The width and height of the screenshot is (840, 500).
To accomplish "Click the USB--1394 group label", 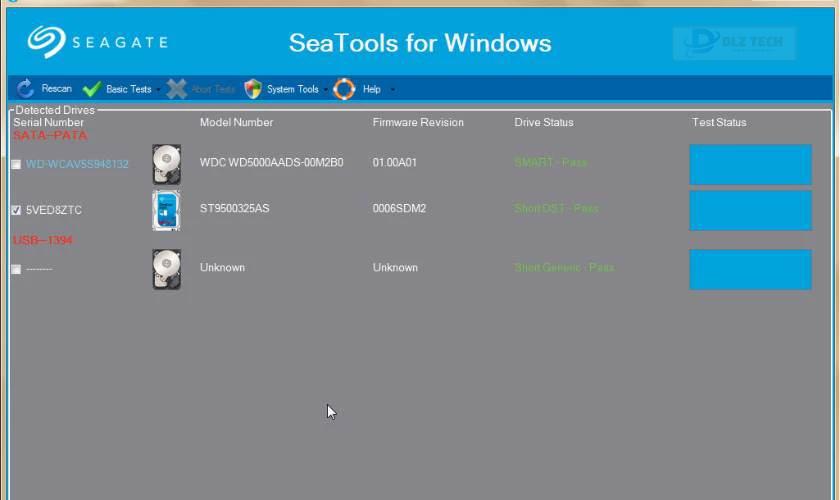I will point(42,240).
